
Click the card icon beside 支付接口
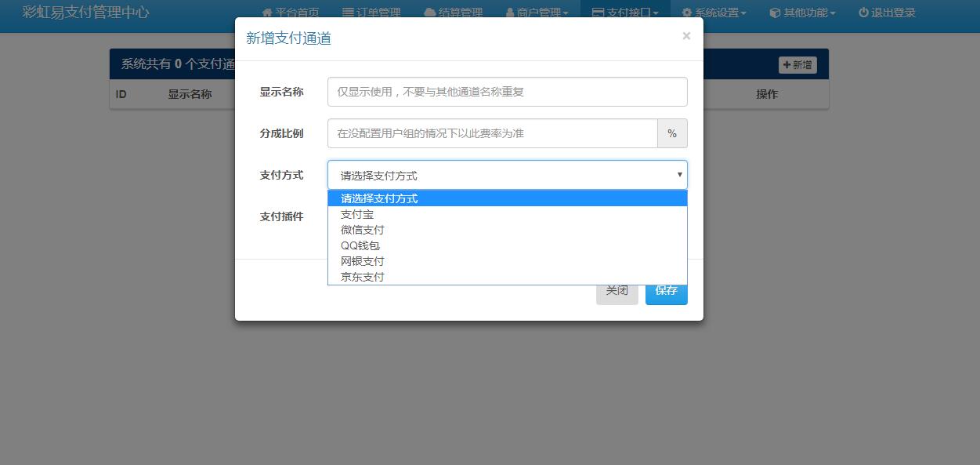pos(598,13)
